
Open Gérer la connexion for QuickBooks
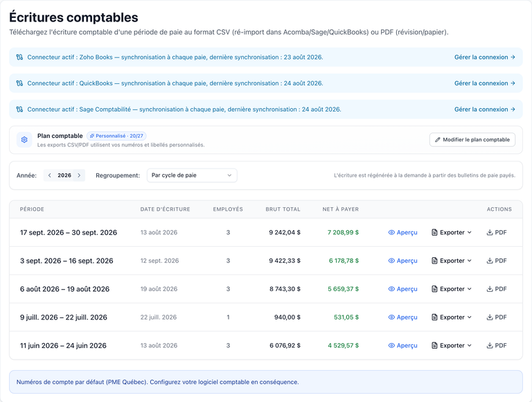[485, 83]
